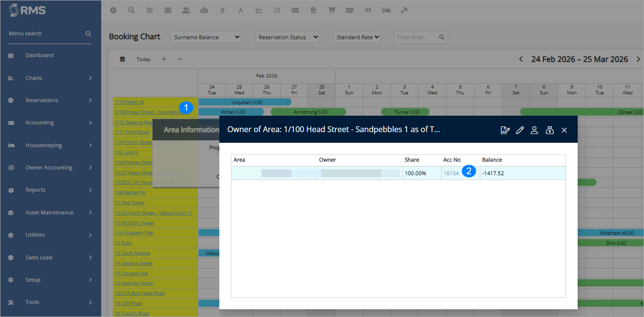Click the money bag icon in dialog

[550, 130]
